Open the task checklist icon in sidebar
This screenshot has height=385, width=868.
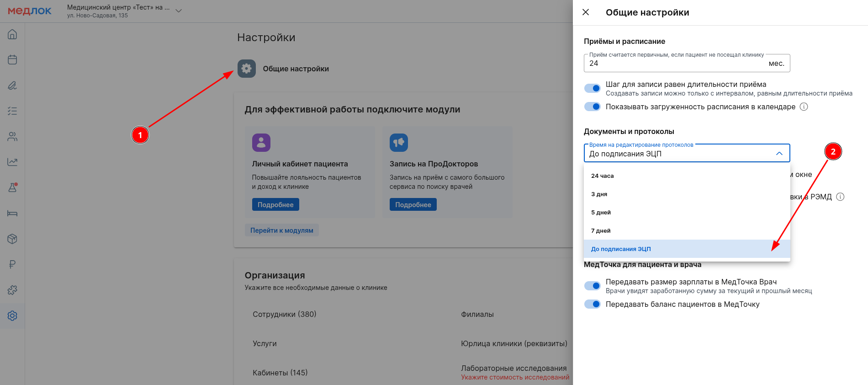point(12,111)
